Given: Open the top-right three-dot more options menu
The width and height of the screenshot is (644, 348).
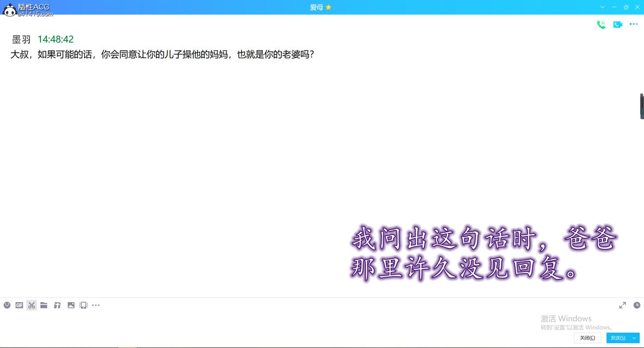Looking at the screenshot, I should [634, 25].
